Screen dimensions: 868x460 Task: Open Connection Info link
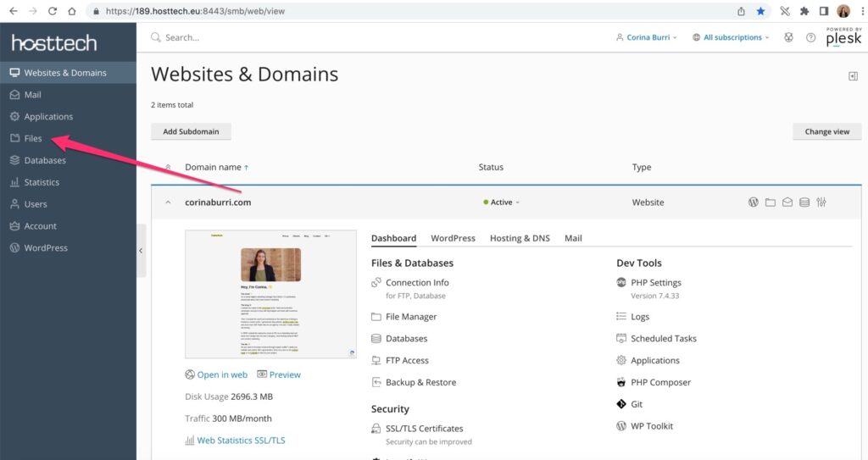click(417, 282)
